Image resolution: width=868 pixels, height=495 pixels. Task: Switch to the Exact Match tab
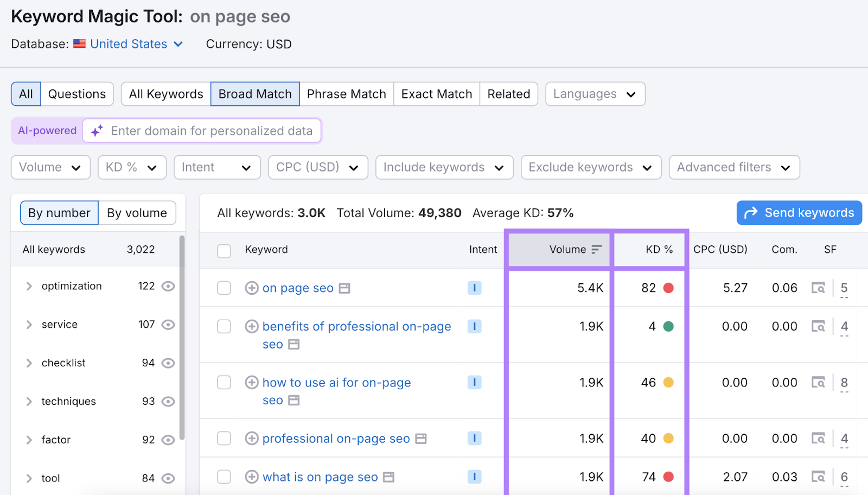coord(436,93)
